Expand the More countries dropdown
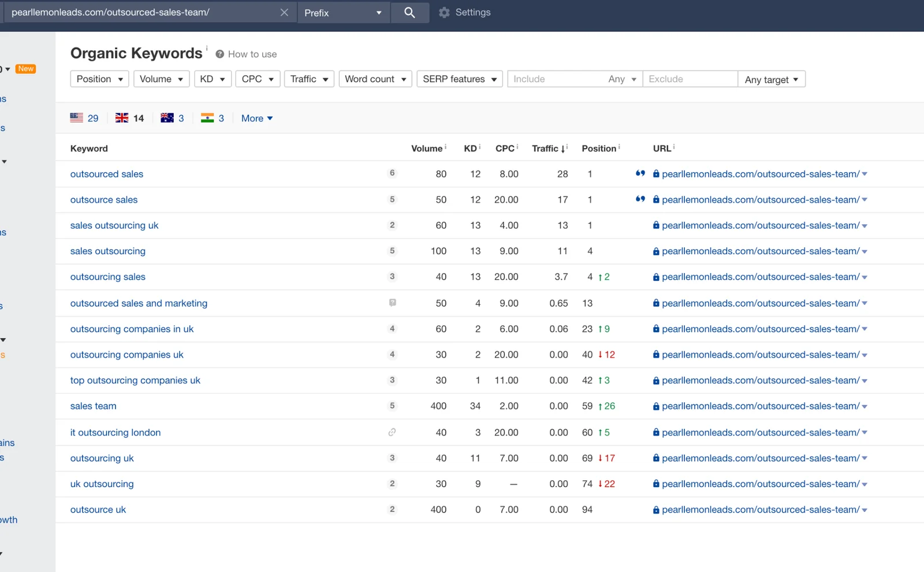Viewport: 924px width, 572px height. pyautogui.click(x=257, y=118)
